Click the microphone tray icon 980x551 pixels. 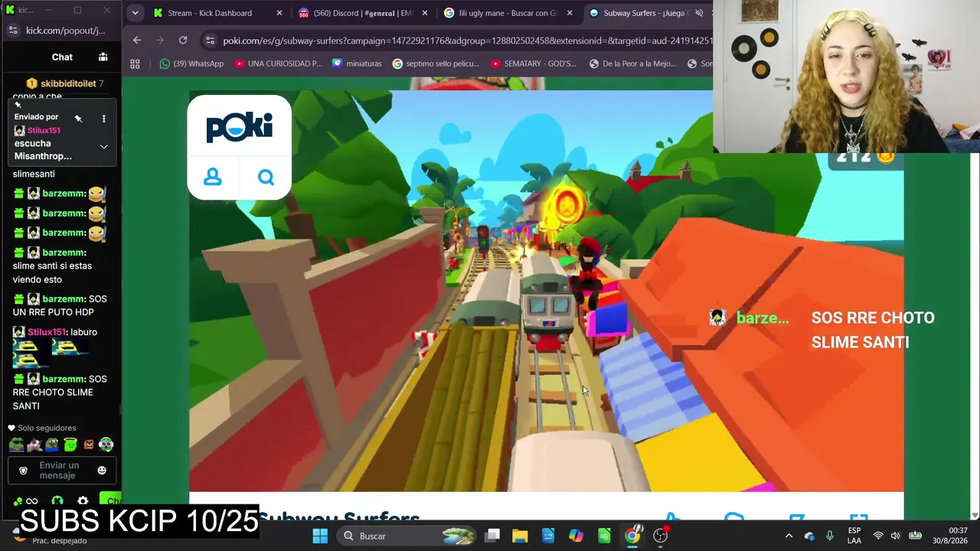click(x=830, y=536)
